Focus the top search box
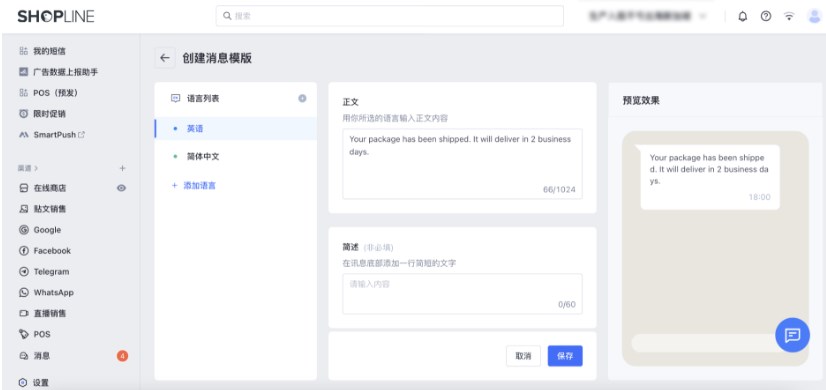Screen dimensions: 826x390 [x=389, y=16]
